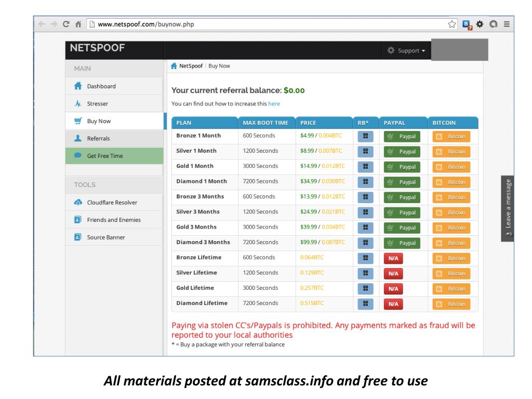Open Stresser in the sidebar
This screenshot has width=532, height=399.
114,103
